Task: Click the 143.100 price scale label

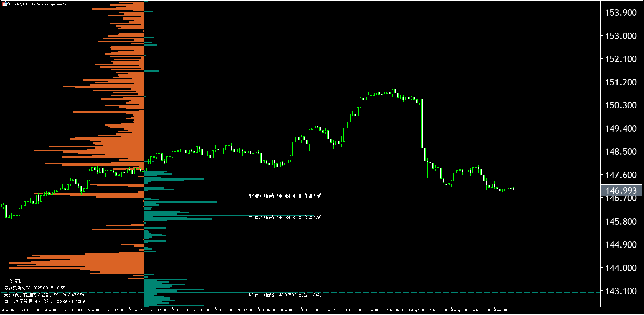Action: point(621,291)
